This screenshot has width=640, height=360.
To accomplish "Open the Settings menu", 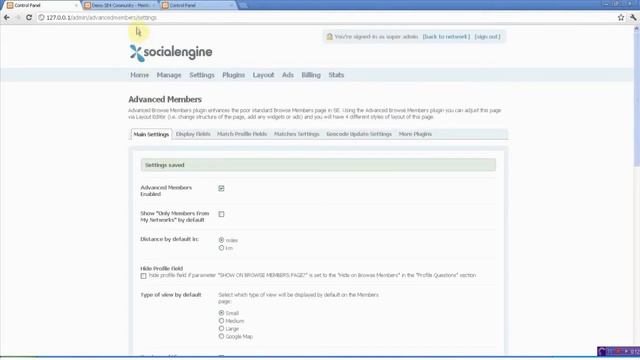I will coord(202,75).
